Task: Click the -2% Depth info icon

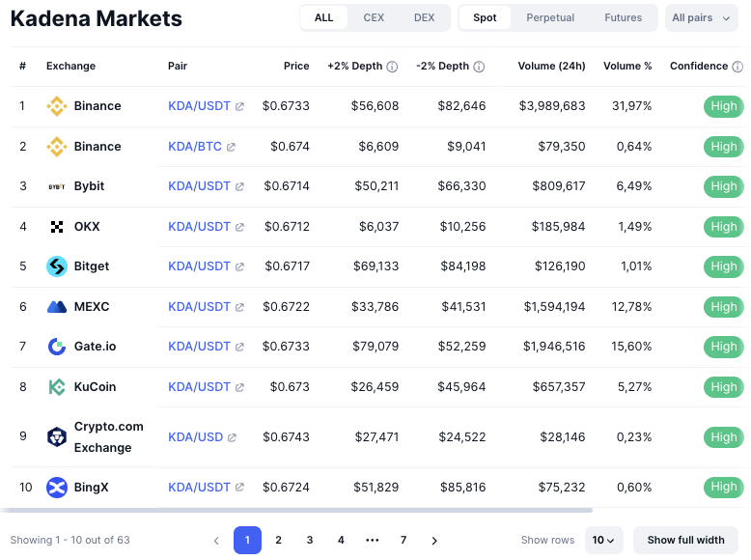Action: click(x=479, y=67)
